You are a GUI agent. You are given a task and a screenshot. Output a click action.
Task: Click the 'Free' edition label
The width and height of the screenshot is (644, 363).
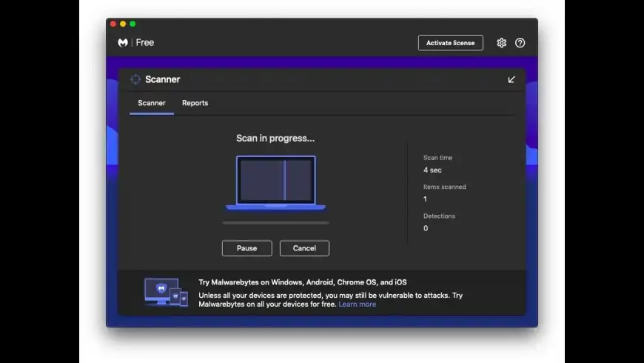(145, 43)
